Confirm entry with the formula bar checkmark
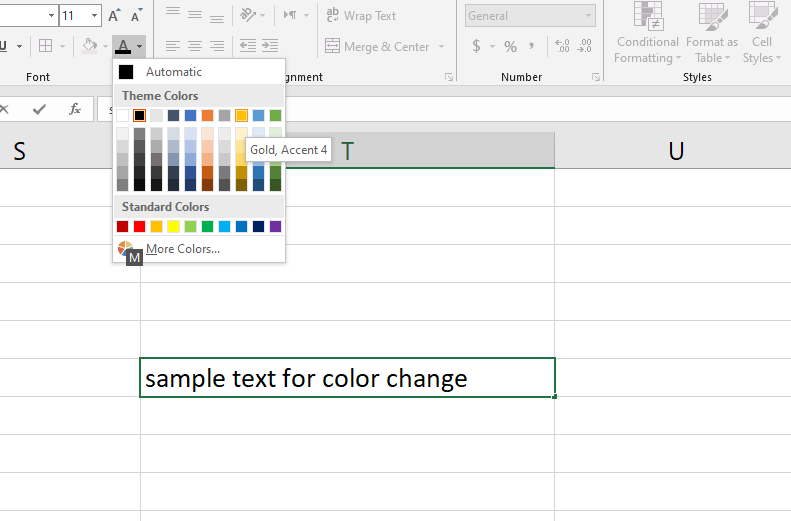The height and width of the screenshot is (521, 791). pyautogui.click(x=39, y=109)
